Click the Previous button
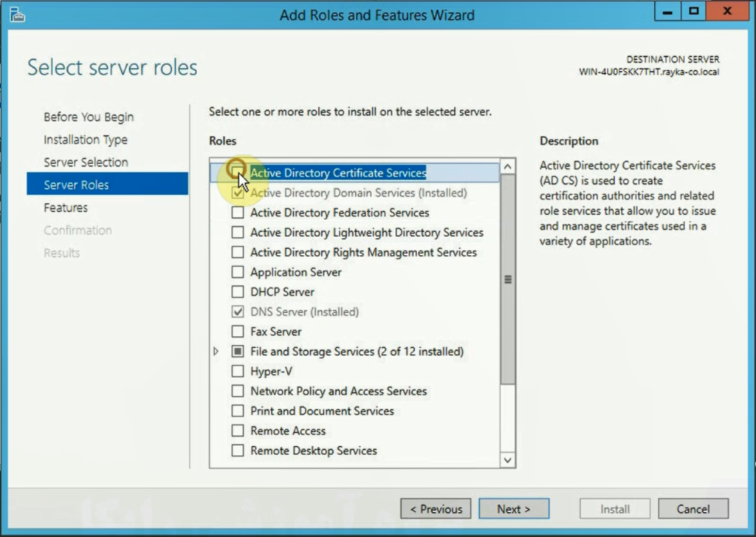Image resolution: width=756 pixels, height=537 pixels. (x=436, y=508)
